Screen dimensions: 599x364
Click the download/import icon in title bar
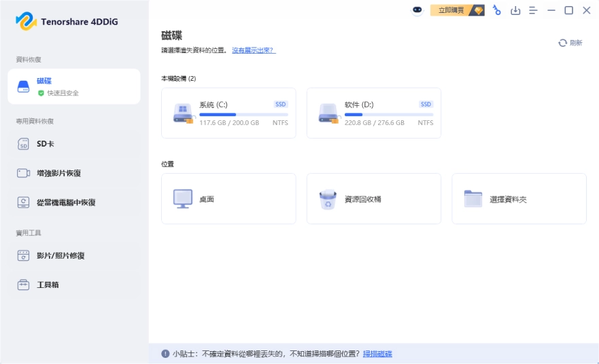tap(515, 10)
